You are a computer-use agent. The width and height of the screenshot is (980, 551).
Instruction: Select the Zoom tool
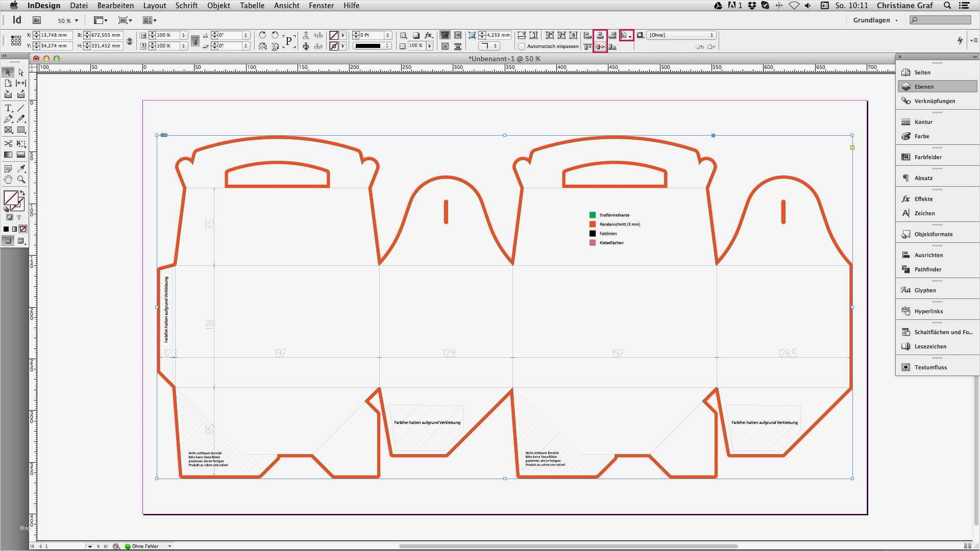coord(20,179)
